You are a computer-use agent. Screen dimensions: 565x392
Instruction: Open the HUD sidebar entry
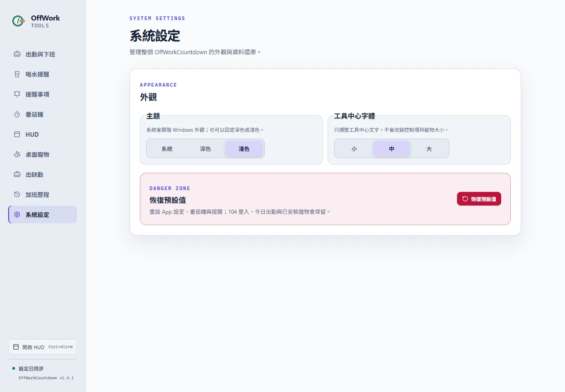point(42,134)
